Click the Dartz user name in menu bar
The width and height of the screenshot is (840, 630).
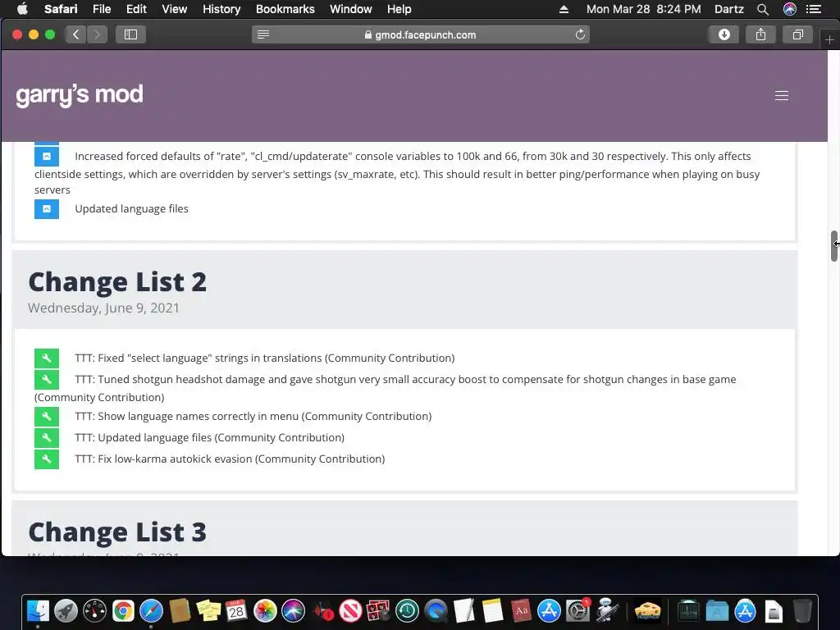point(728,9)
